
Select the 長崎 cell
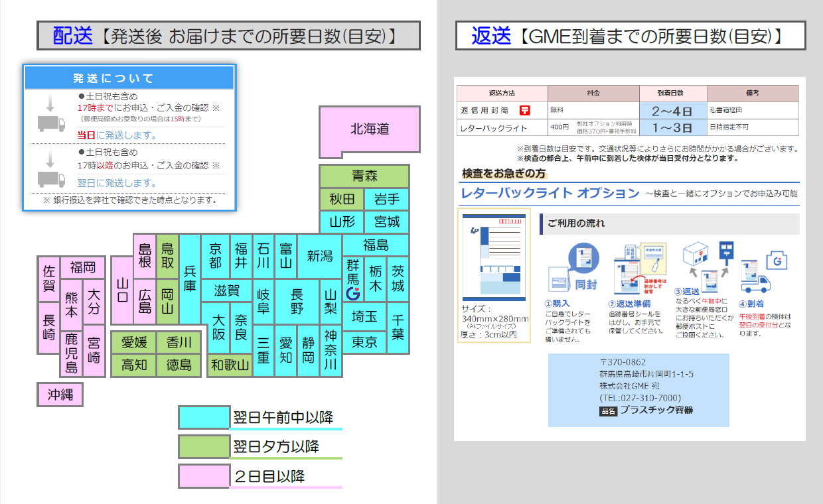pyautogui.click(x=49, y=328)
